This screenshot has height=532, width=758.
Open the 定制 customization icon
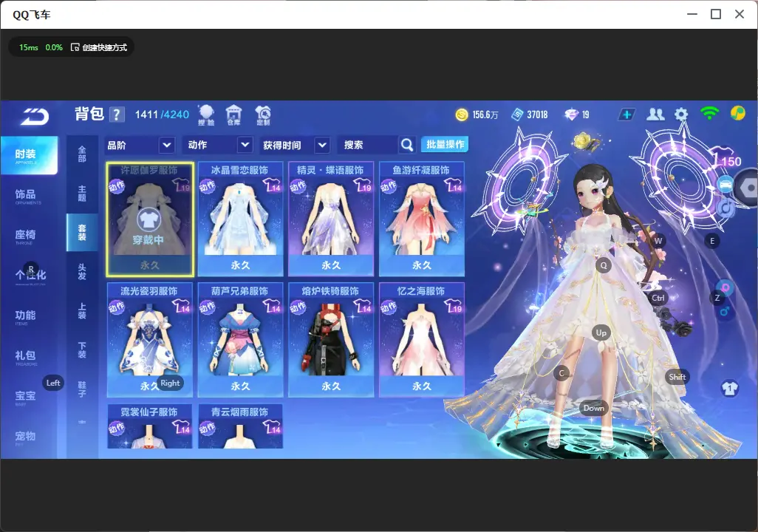point(263,115)
